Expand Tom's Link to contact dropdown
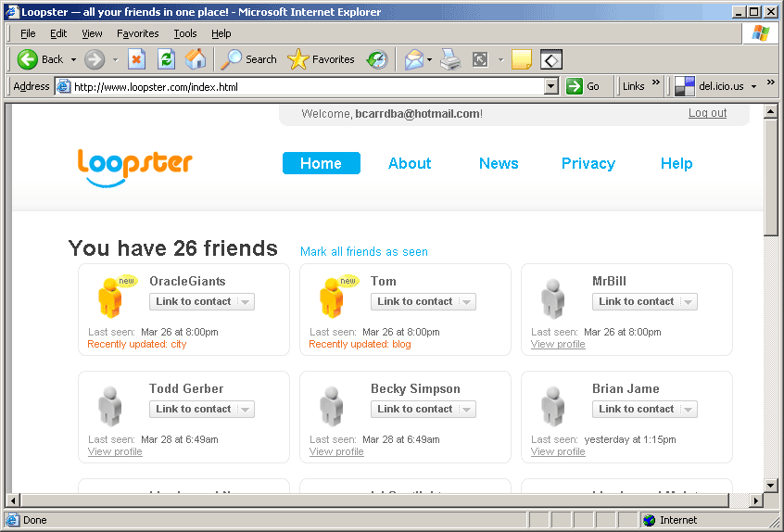This screenshot has height=532, width=784. coord(466,302)
